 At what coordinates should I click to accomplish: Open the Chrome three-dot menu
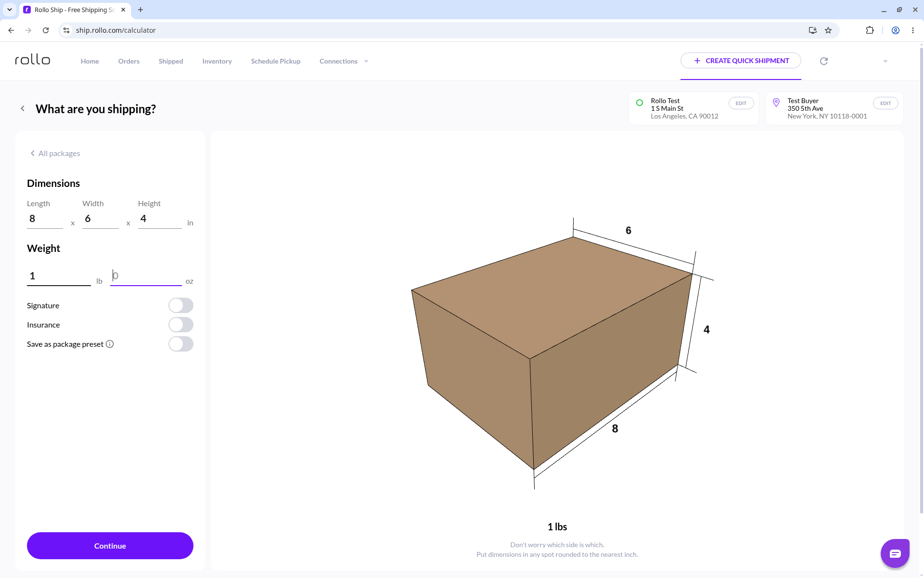(x=913, y=30)
